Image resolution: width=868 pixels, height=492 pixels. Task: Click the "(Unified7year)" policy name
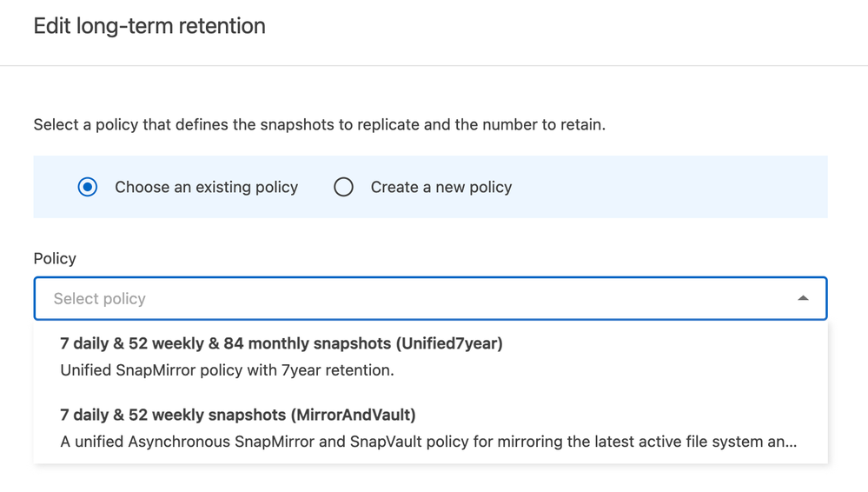[449, 343]
